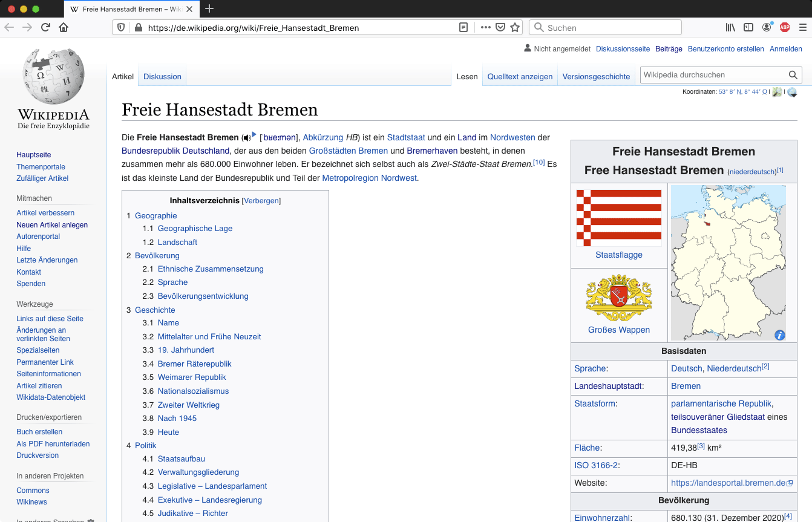This screenshot has width=812, height=522.
Task: Click the Firefox home button
Action: click(x=64, y=27)
